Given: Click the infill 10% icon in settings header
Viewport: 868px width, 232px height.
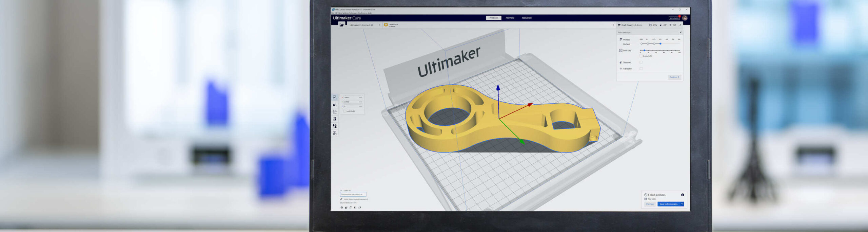Looking at the screenshot, I should pos(650,25).
